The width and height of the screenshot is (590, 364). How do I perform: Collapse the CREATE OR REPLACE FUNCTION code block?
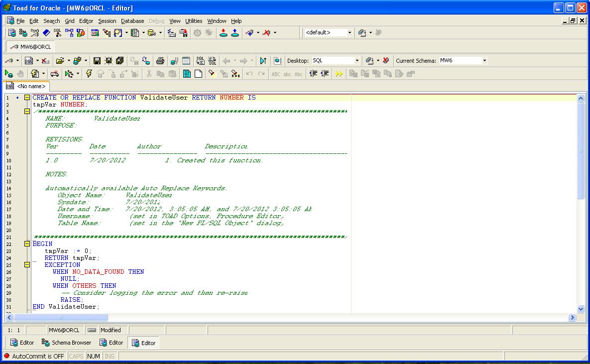pyautogui.click(x=27, y=98)
